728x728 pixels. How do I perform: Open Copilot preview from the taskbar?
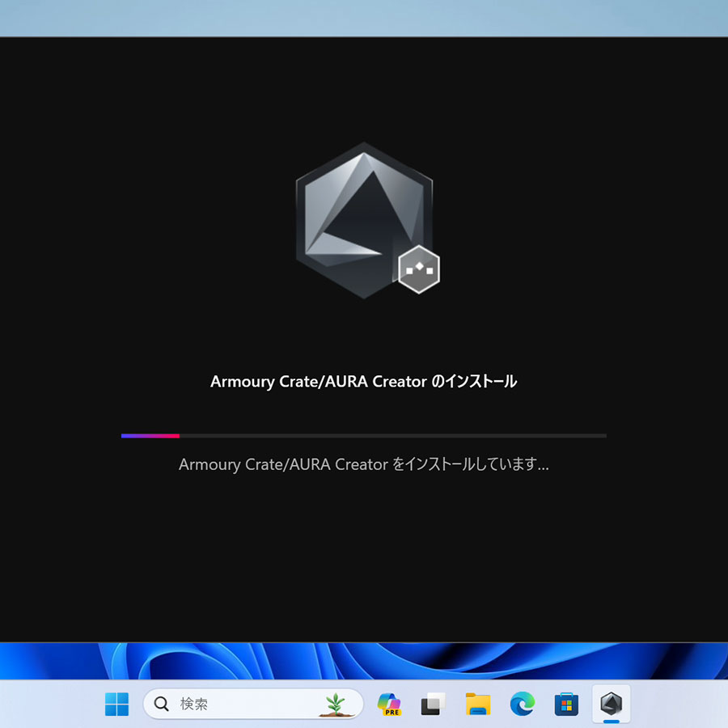click(x=388, y=704)
